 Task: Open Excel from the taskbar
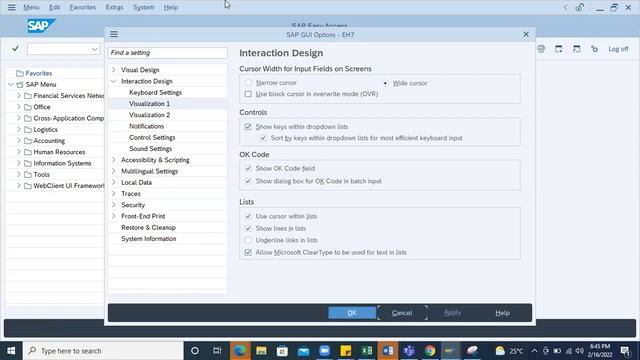(367, 351)
